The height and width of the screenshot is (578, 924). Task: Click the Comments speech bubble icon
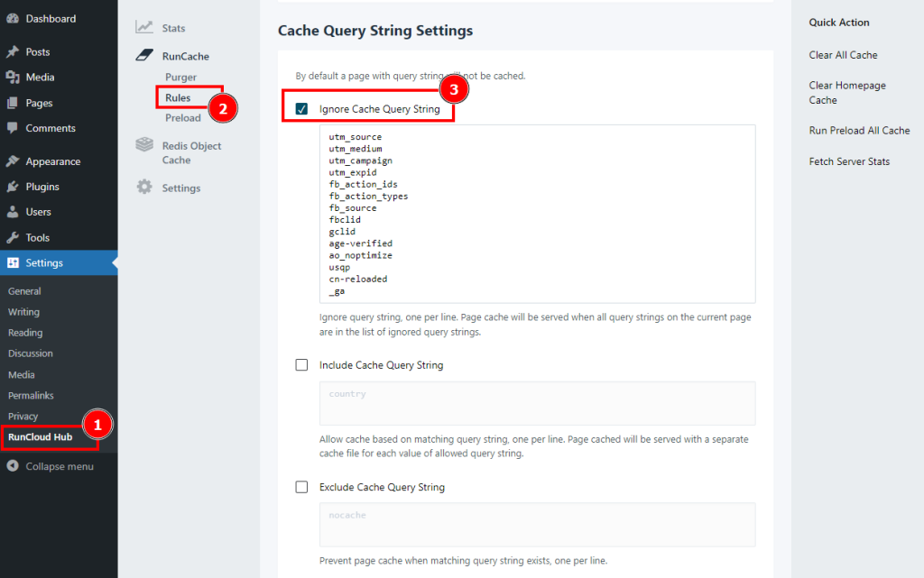tap(13, 128)
